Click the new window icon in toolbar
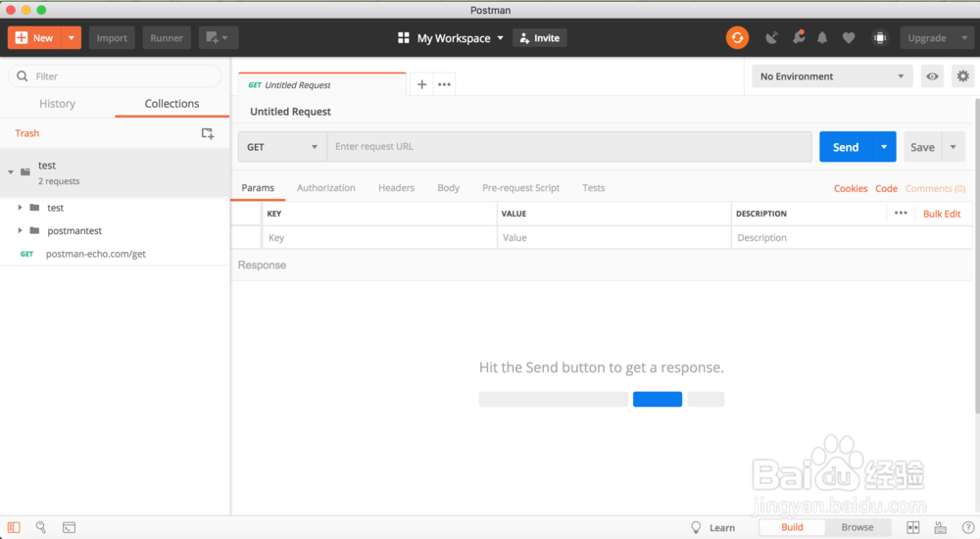The width and height of the screenshot is (980, 539). coord(218,37)
